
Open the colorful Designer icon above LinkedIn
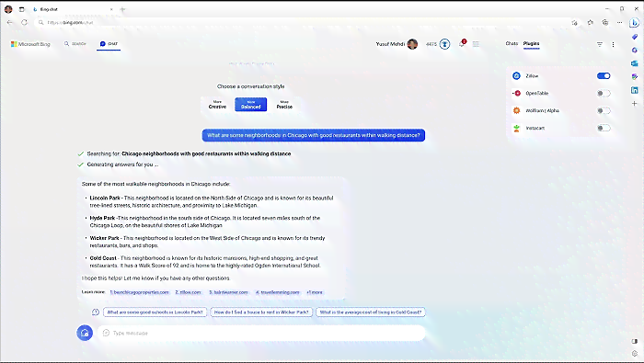[635, 76]
